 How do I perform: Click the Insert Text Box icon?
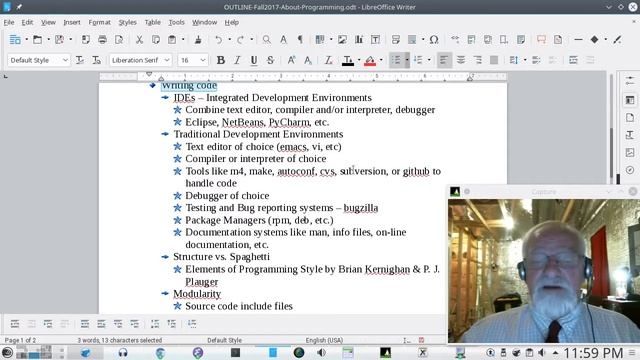point(375,40)
